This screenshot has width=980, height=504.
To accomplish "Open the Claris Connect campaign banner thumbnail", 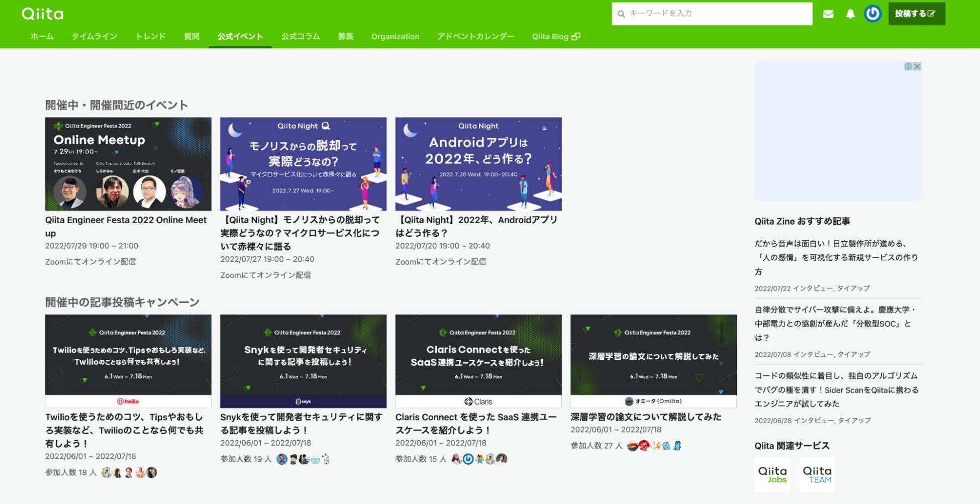I will point(478,361).
